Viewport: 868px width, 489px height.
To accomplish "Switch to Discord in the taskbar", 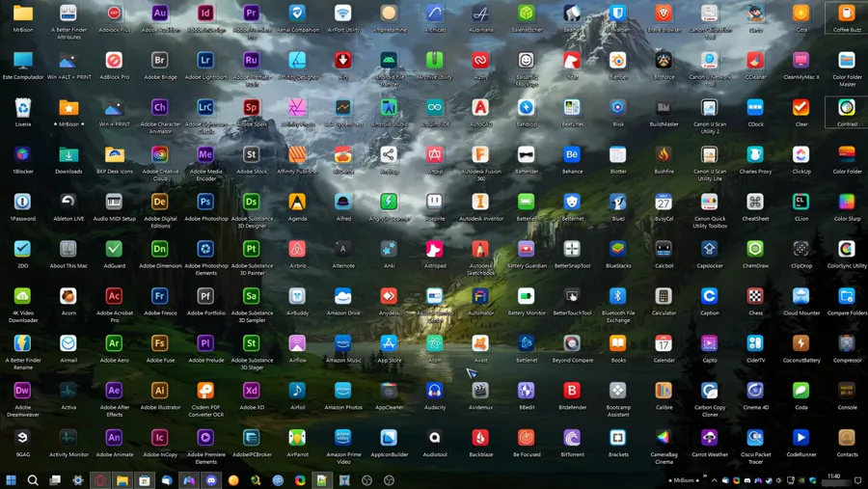I will pos(211,480).
